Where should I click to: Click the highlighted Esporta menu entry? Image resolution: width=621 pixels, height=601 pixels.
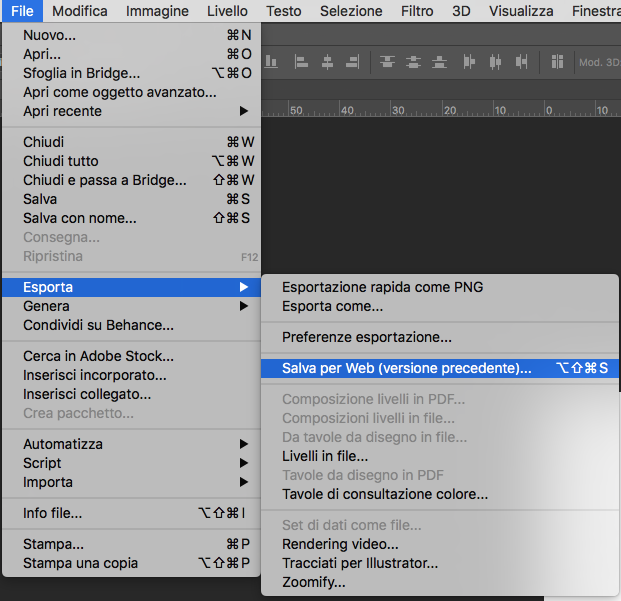click(131, 287)
